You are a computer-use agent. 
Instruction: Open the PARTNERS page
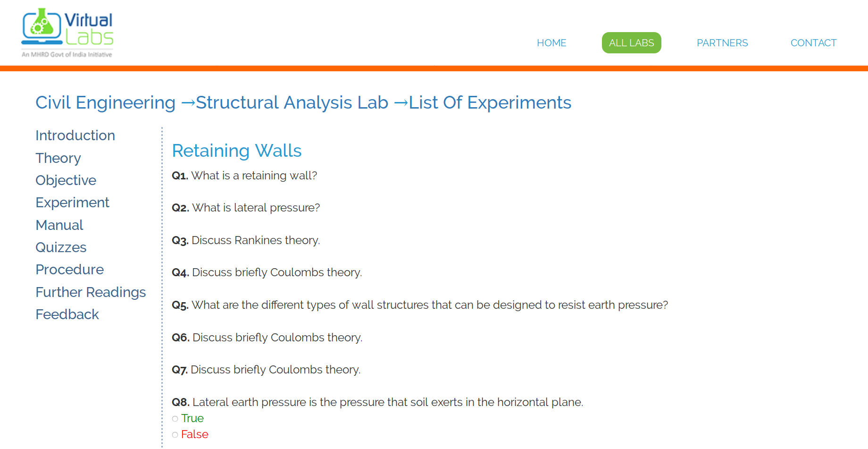(x=722, y=42)
